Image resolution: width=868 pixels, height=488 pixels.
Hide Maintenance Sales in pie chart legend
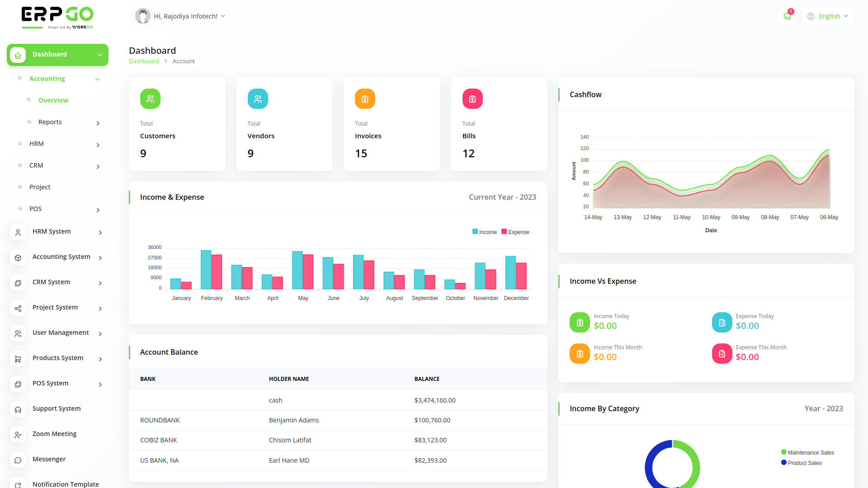point(807,452)
